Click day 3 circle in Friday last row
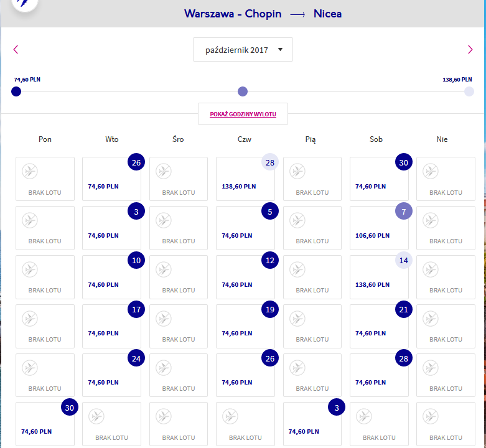Viewport: 486px width, 448px height. coord(337,408)
